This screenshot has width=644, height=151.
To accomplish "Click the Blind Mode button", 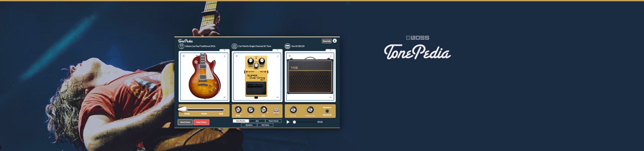I will 185,122.
